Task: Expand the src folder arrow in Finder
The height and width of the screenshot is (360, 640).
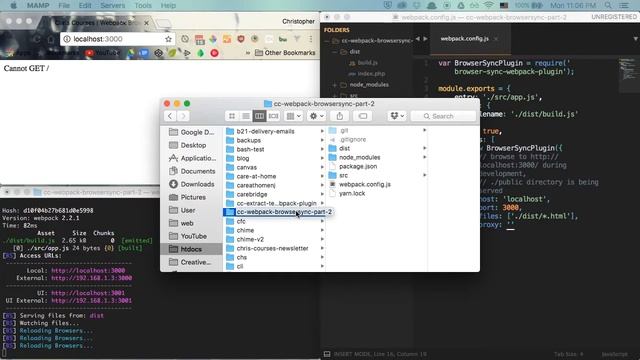Action: [424, 175]
